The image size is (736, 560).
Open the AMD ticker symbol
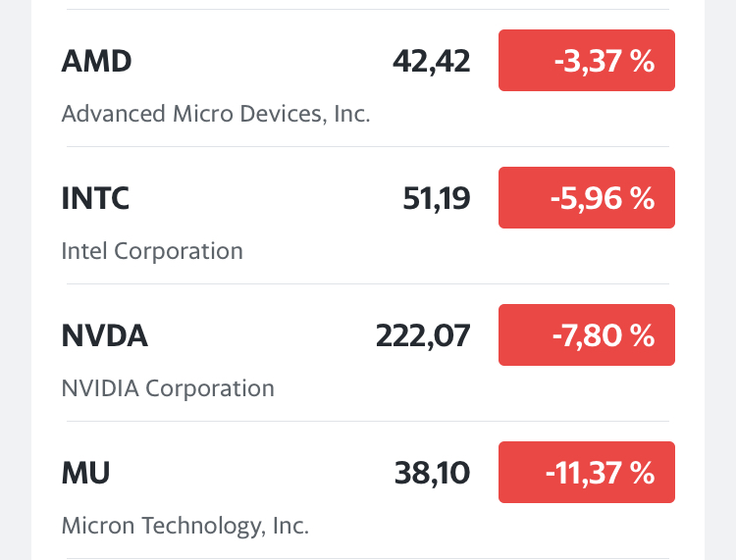[96, 62]
